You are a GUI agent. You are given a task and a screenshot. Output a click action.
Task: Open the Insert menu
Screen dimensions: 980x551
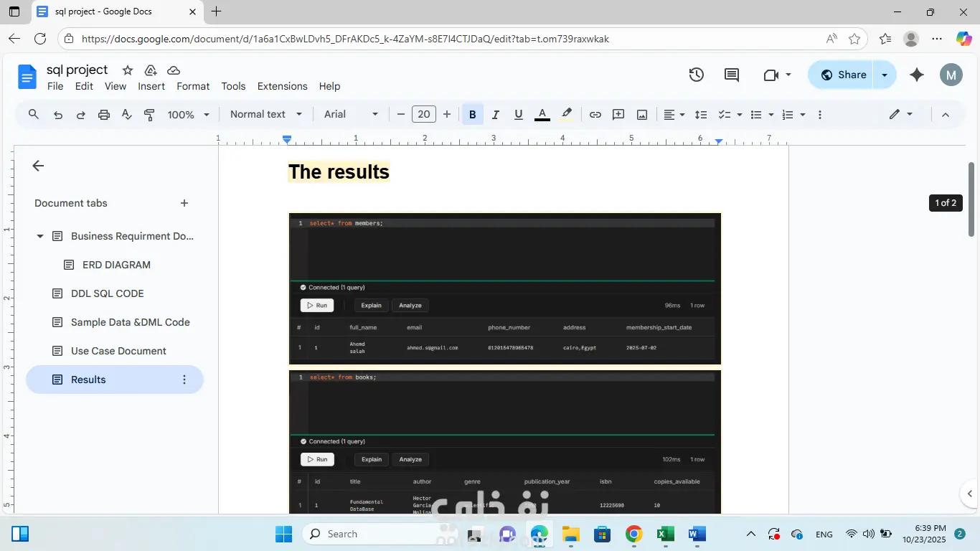[151, 86]
